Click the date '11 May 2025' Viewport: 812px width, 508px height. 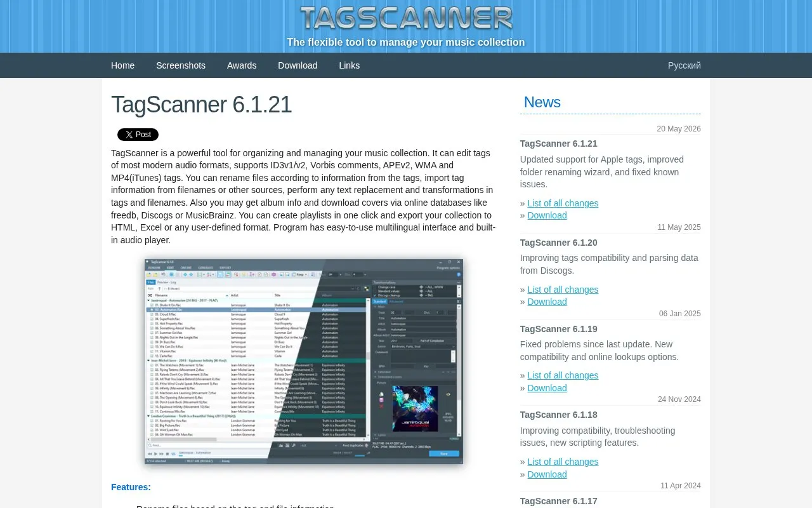pos(679,227)
